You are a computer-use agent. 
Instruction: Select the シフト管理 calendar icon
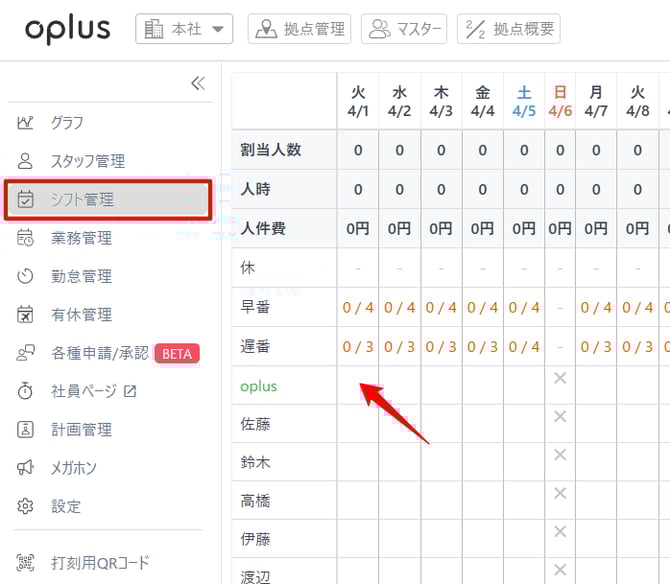pyautogui.click(x=26, y=200)
